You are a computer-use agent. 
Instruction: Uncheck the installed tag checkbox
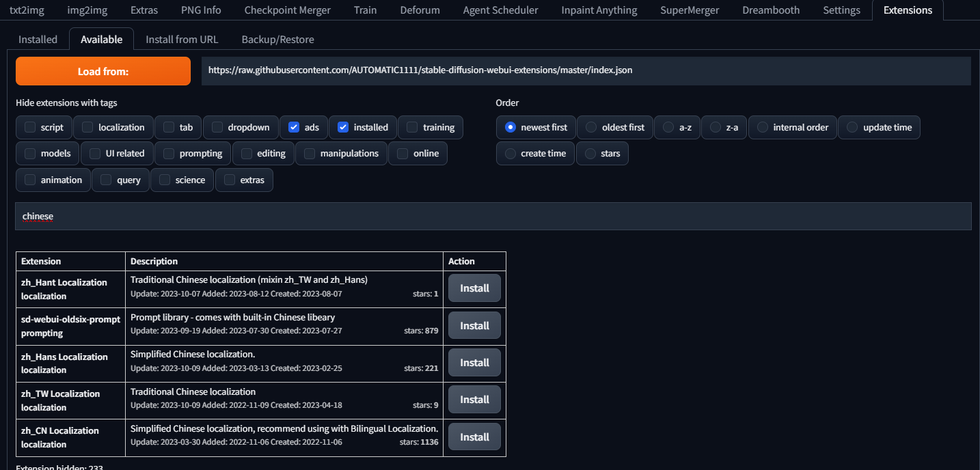[343, 127]
